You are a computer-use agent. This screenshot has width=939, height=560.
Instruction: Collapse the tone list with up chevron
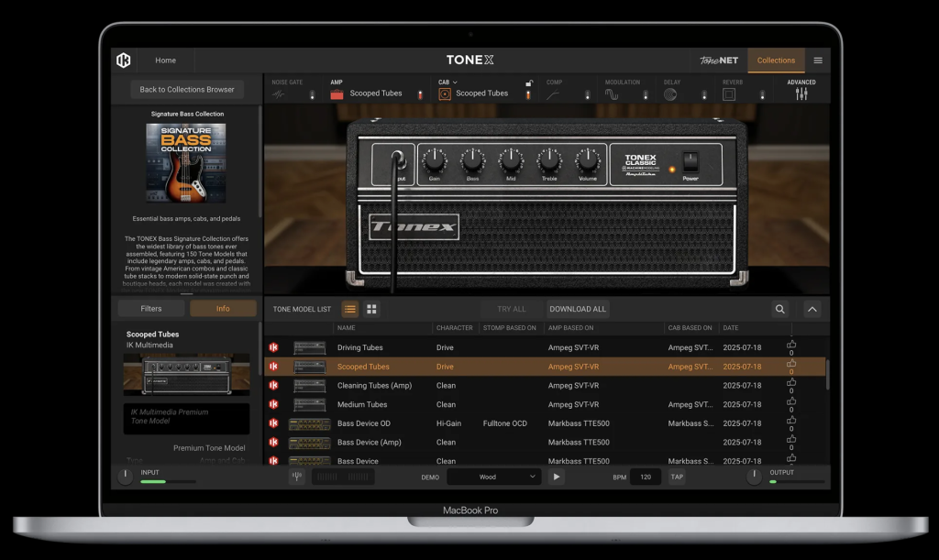click(x=812, y=309)
